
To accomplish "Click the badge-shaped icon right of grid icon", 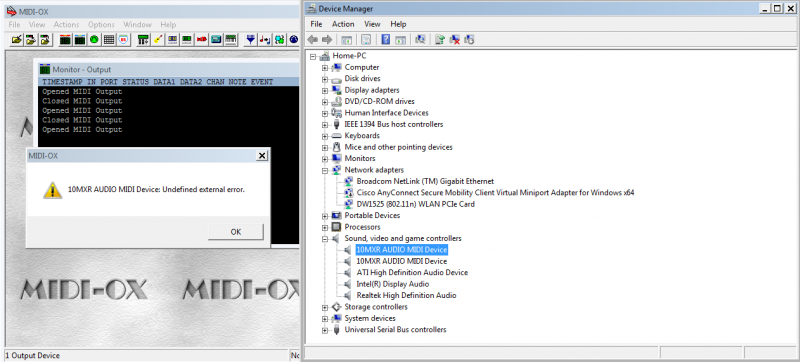I will pyautogui.click(x=123, y=39).
